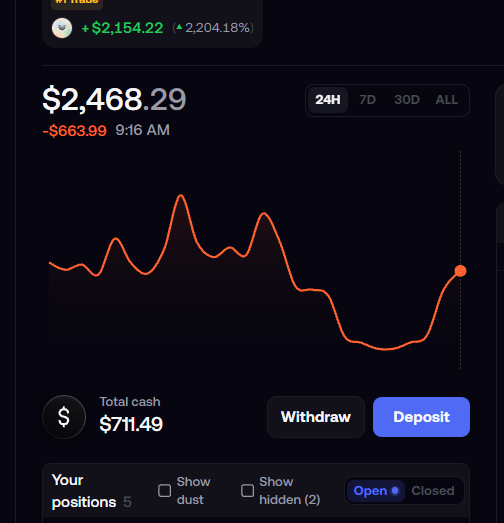Click the $711.49 total cash amount
Image resolution: width=504 pixels, height=523 pixels.
pos(131,424)
